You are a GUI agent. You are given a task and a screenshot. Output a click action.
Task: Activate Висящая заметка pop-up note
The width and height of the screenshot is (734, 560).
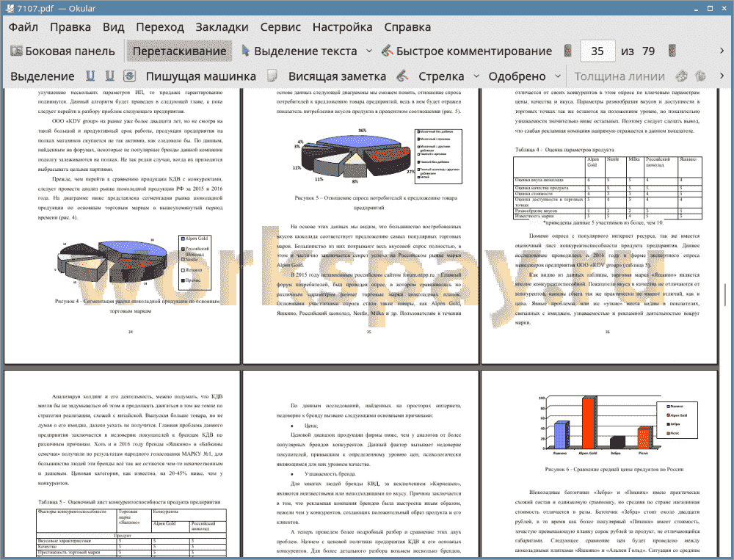tap(337, 76)
